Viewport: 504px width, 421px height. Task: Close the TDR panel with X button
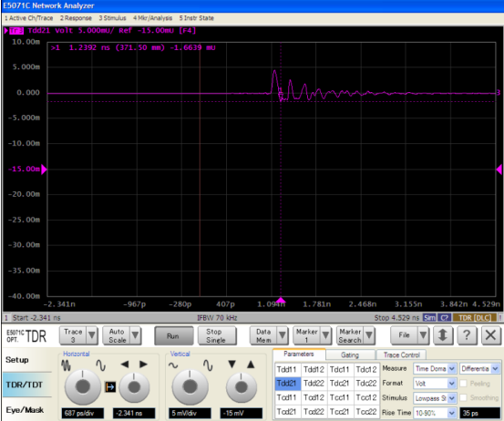(x=491, y=335)
